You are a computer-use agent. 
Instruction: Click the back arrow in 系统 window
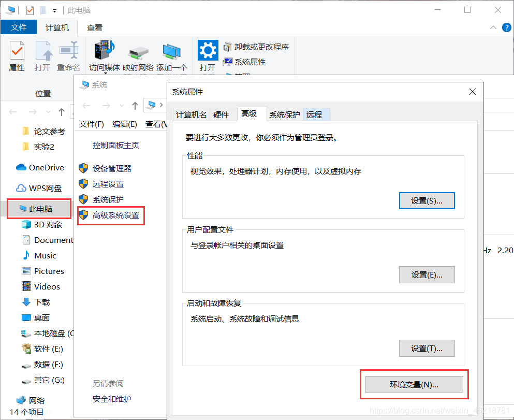click(86, 106)
